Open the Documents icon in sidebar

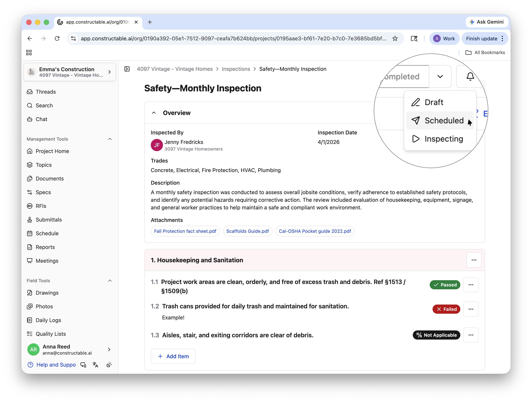click(30, 179)
